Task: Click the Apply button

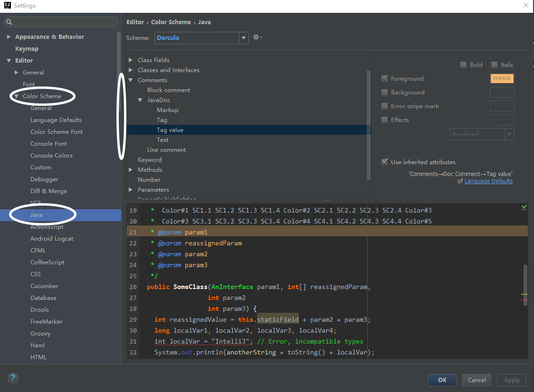Action: coord(512,380)
